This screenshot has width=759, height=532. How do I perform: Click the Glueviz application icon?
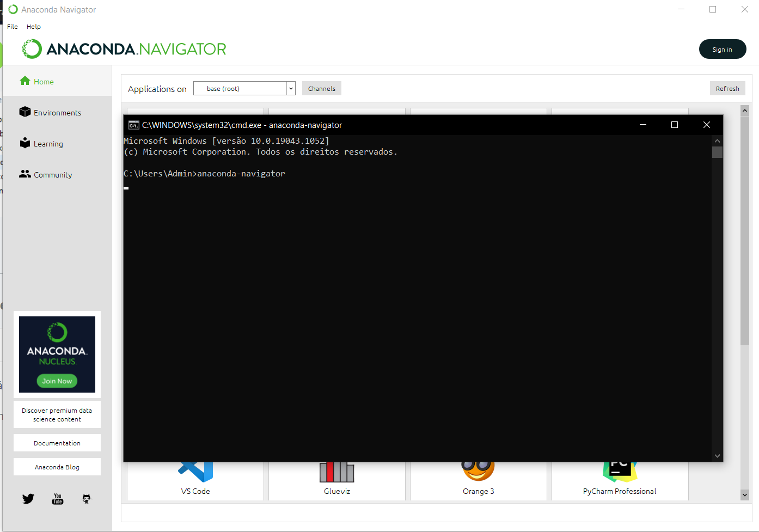click(x=337, y=472)
